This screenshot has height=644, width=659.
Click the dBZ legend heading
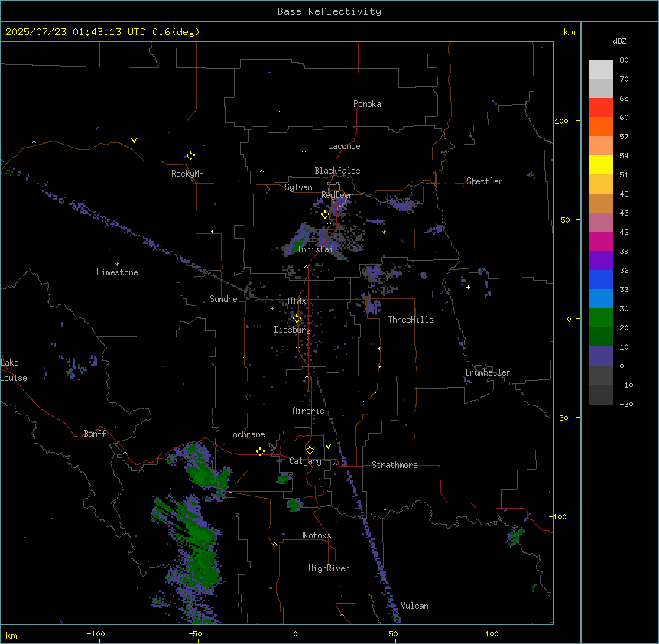click(x=619, y=41)
